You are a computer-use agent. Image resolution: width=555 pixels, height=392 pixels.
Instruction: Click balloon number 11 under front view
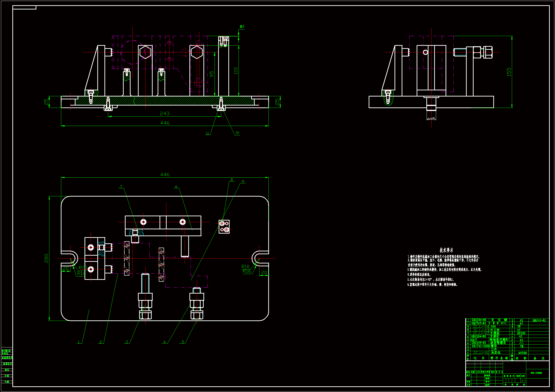[x=207, y=133]
